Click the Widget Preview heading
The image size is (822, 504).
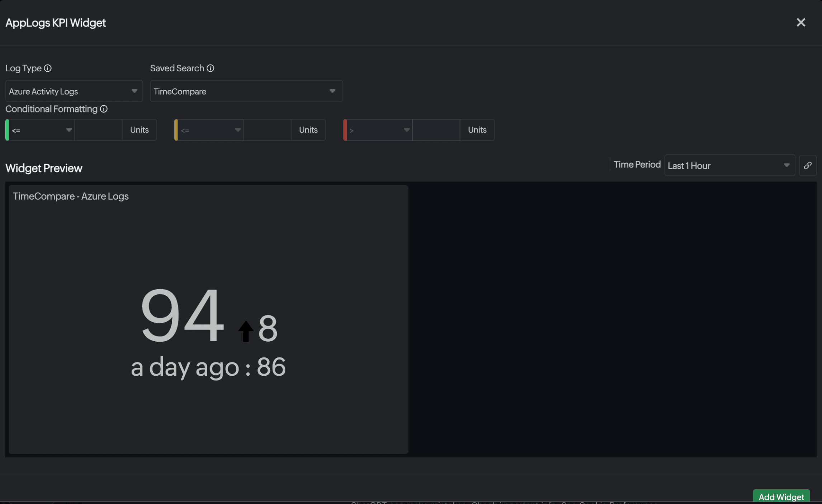(44, 168)
